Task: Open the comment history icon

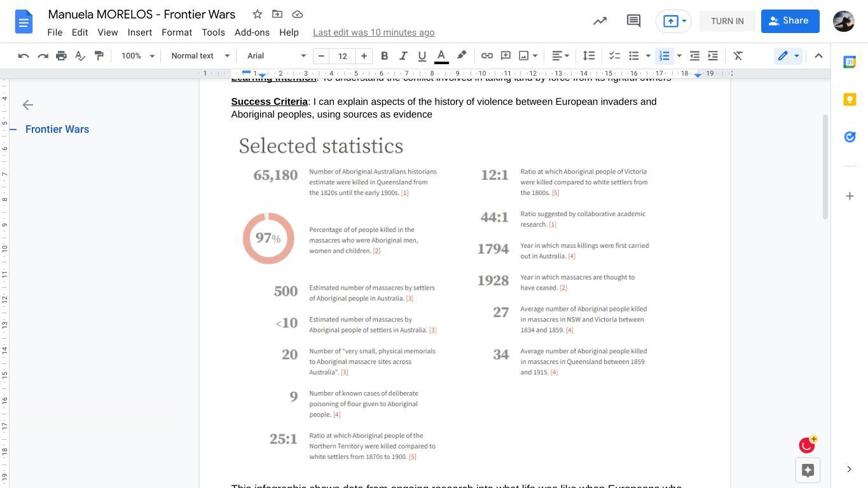Action: (x=633, y=21)
